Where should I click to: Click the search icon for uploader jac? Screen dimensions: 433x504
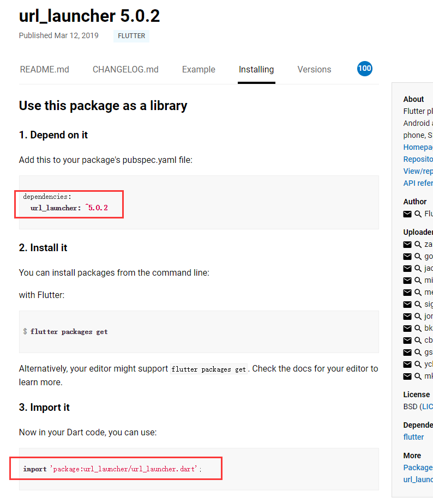tap(418, 268)
